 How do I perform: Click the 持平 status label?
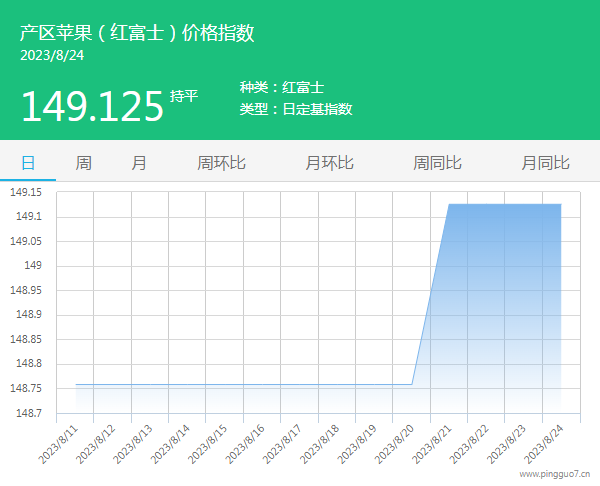[184, 96]
